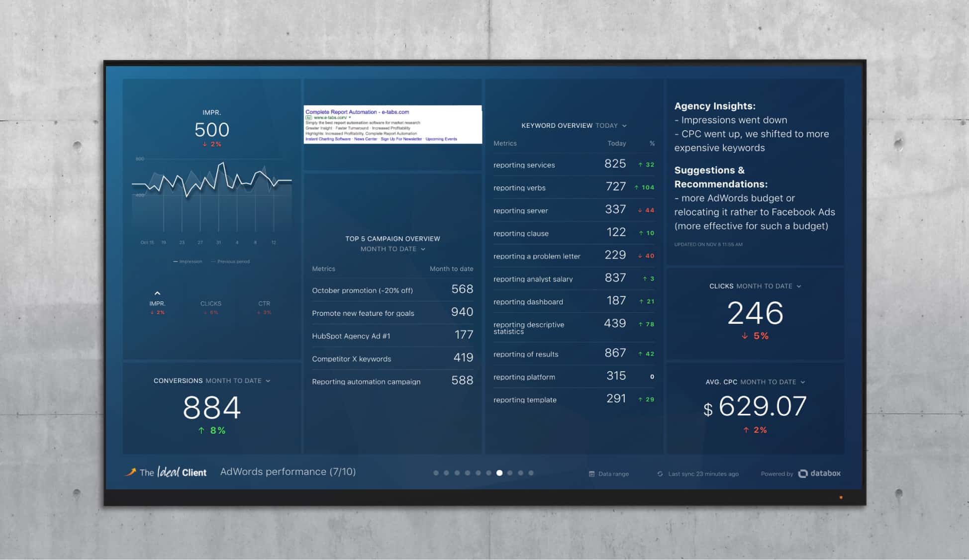Click The Ideal Client arrow logo
This screenshot has height=560, width=969.
point(130,472)
